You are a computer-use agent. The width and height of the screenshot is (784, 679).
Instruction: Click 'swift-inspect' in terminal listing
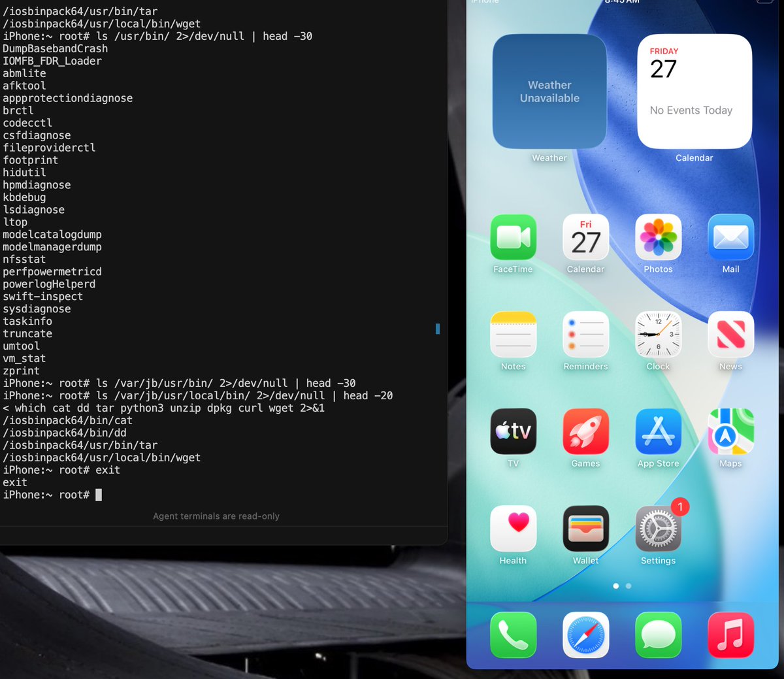click(x=43, y=297)
